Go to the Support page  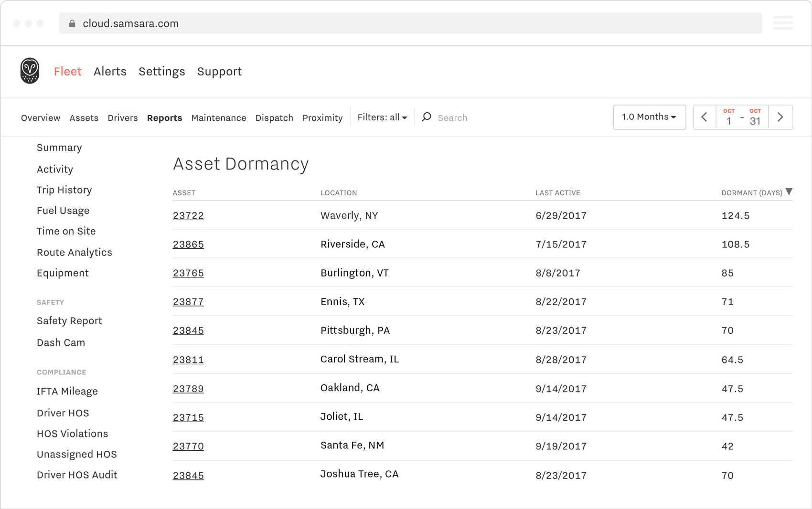[219, 72]
